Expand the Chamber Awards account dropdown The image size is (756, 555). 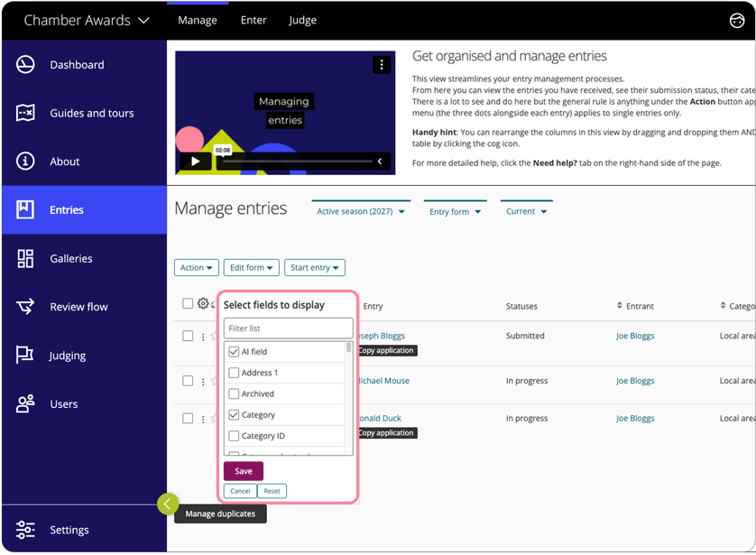(x=87, y=20)
